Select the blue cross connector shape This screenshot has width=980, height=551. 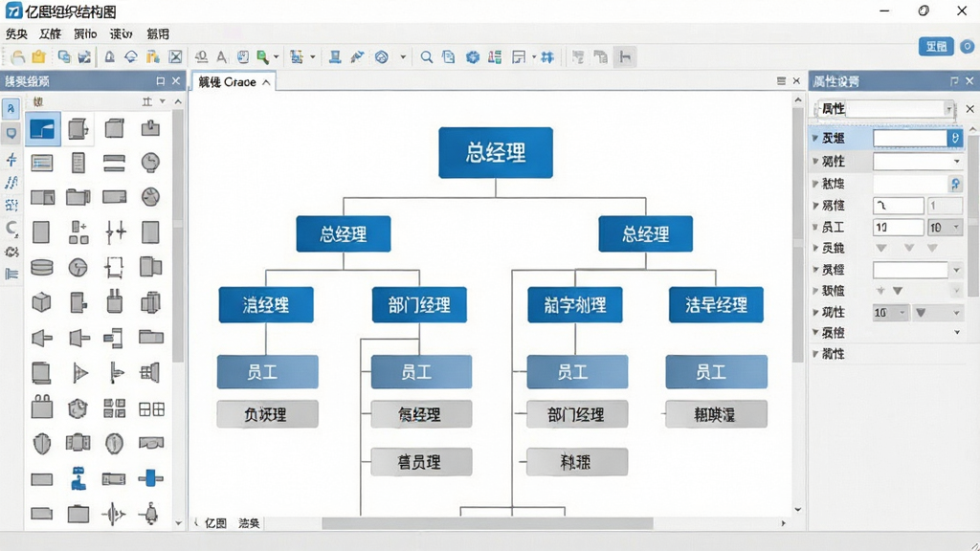(x=150, y=478)
